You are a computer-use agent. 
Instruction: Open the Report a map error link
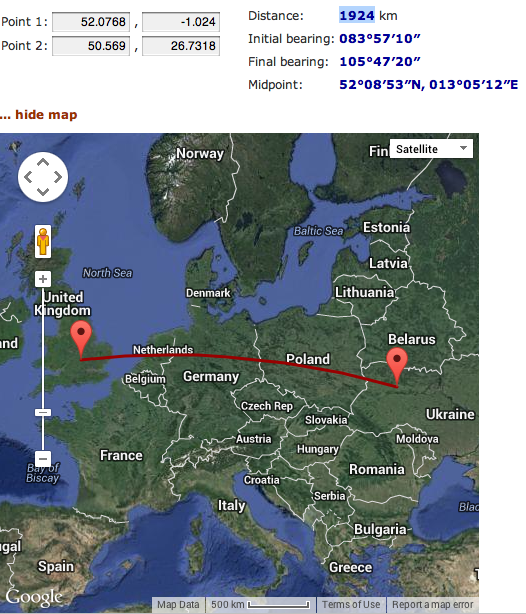coord(433,605)
